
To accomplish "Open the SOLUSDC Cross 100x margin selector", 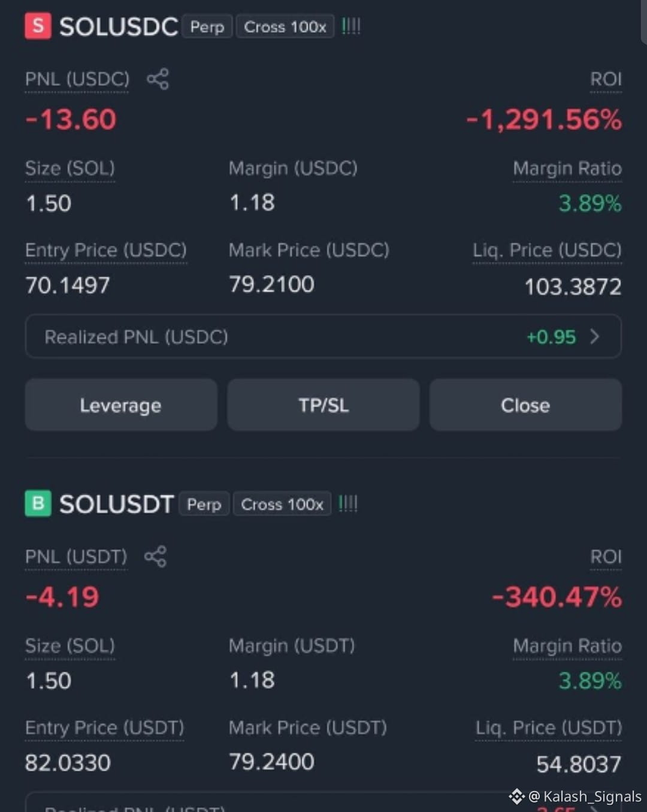I will (285, 27).
